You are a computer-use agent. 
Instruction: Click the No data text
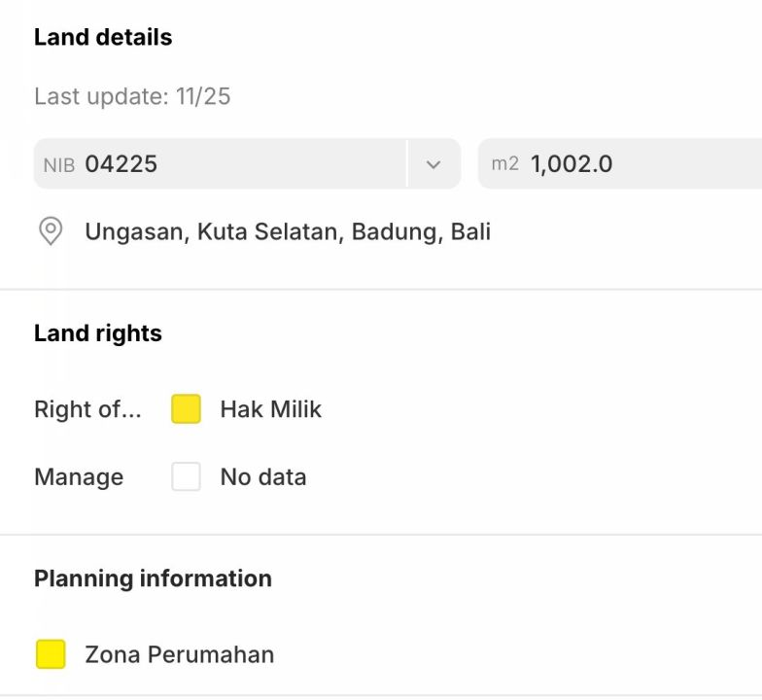point(262,477)
